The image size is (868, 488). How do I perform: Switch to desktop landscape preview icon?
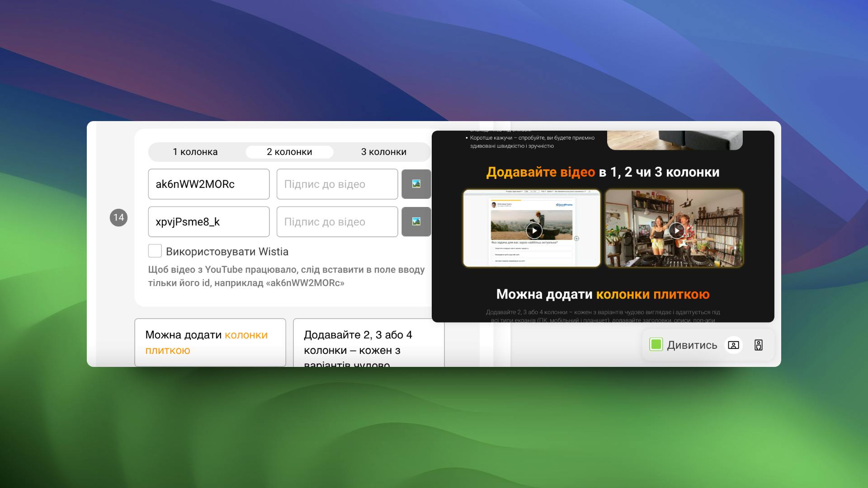pyautogui.click(x=733, y=345)
